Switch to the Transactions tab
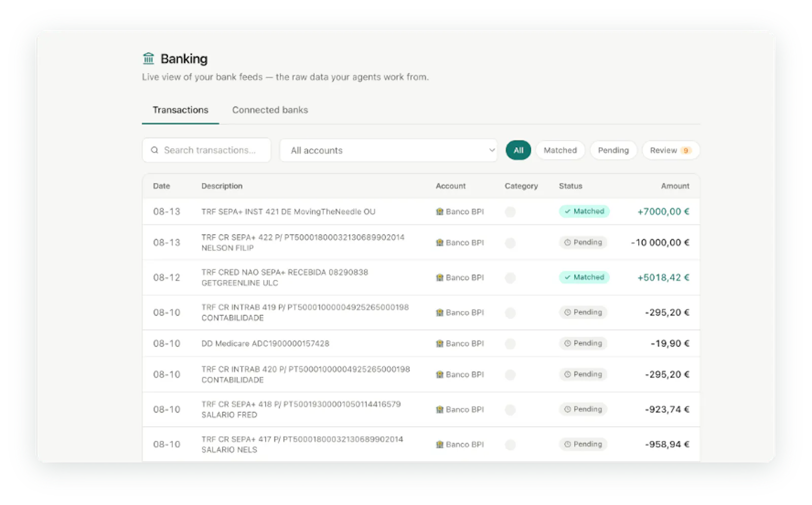Image resolution: width=812 pixels, height=505 pixels. (x=180, y=110)
